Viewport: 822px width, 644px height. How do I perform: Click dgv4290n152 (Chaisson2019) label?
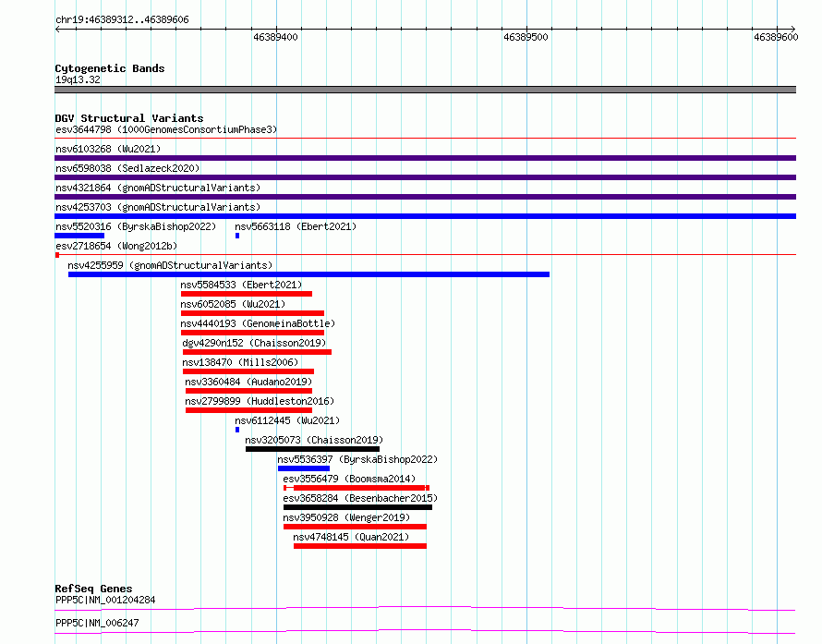254,343
